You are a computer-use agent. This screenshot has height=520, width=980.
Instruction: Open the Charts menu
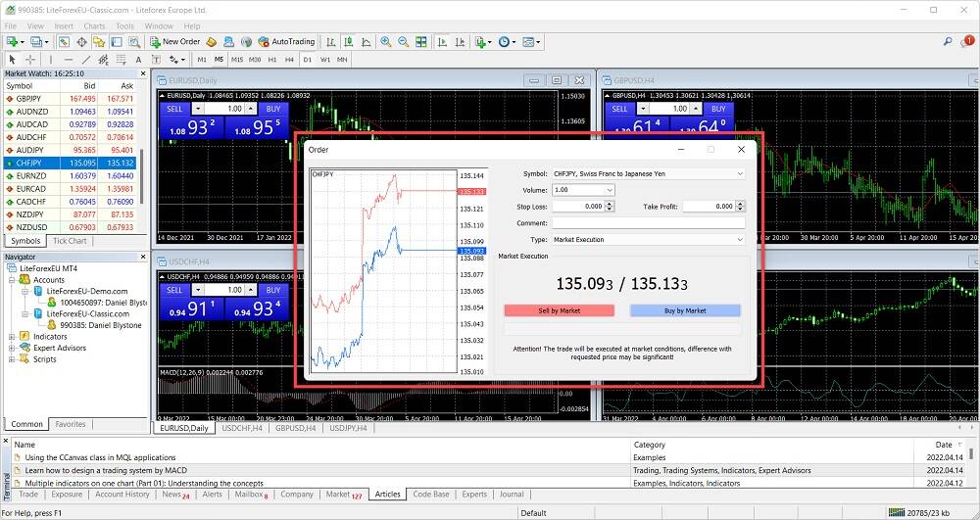pyautogui.click(x=94, y=26)
